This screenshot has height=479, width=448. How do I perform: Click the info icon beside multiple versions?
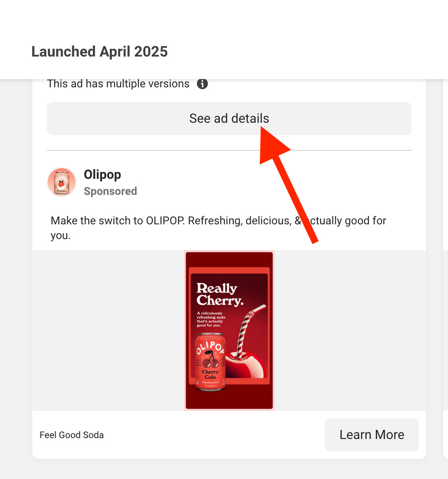coord(202,84)
